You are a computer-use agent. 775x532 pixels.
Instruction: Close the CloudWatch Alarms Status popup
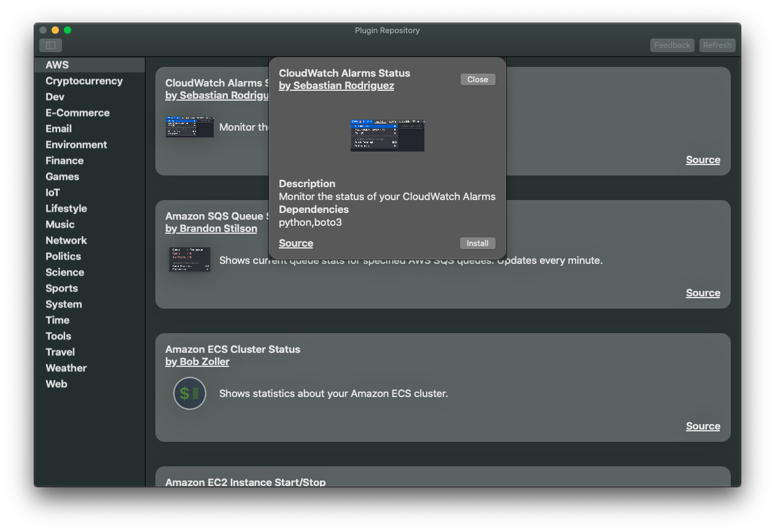478,79
